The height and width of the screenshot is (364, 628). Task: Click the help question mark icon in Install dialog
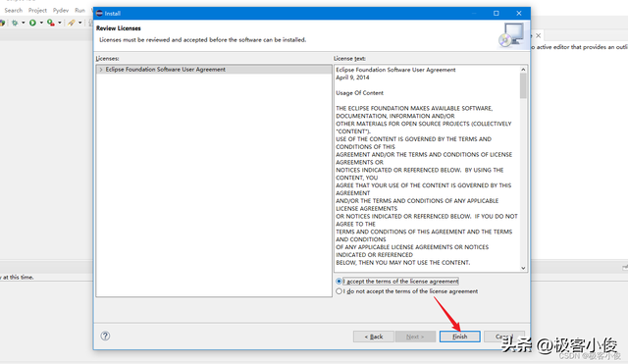point(105,336)
